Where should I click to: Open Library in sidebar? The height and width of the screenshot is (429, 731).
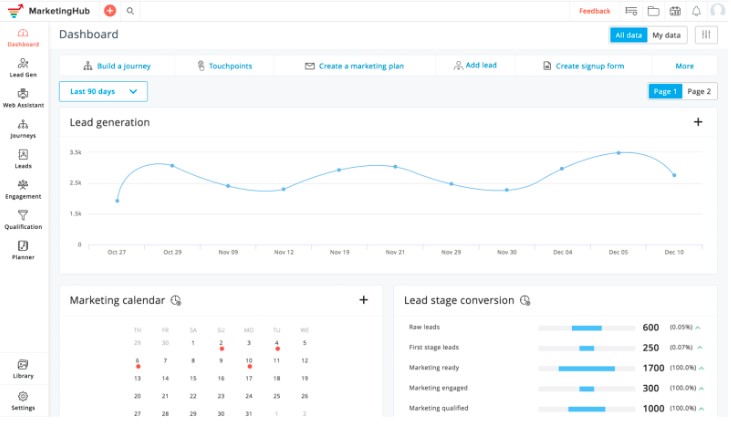pos(23,369)
